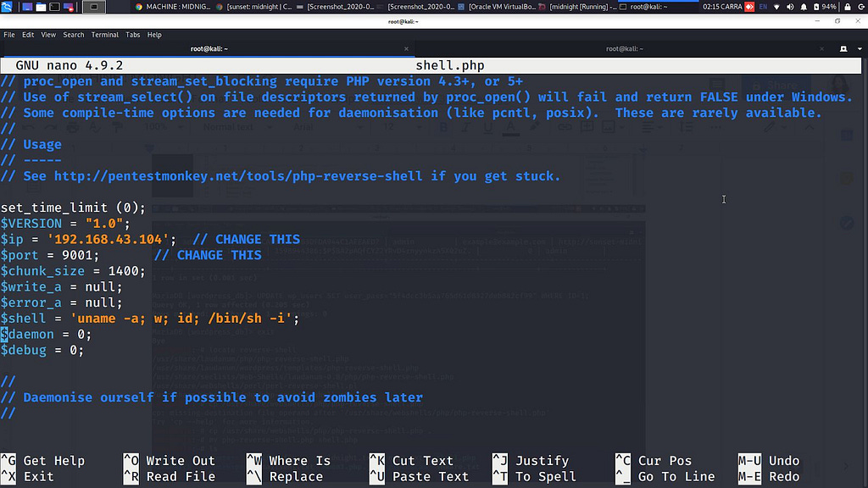The width and height of the screenshot is (868, 488).
Task: Click the ^W Where Is shortcut
Action: point(289,460)
